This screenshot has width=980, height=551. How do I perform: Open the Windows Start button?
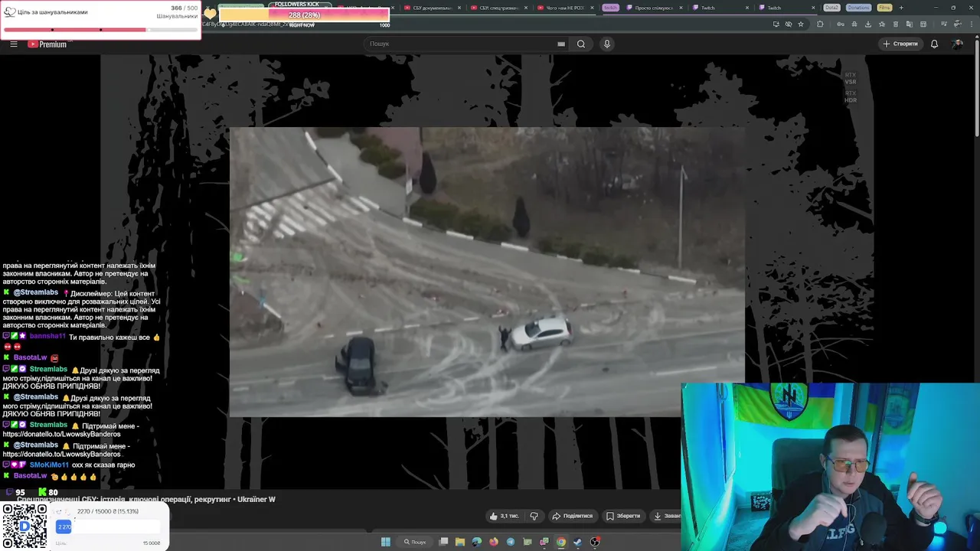(x=386, y=542)
